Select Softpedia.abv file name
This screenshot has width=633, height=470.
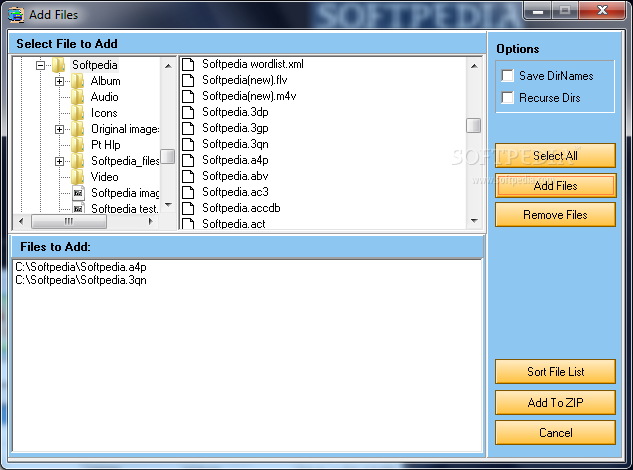click(x=235, y=176)
